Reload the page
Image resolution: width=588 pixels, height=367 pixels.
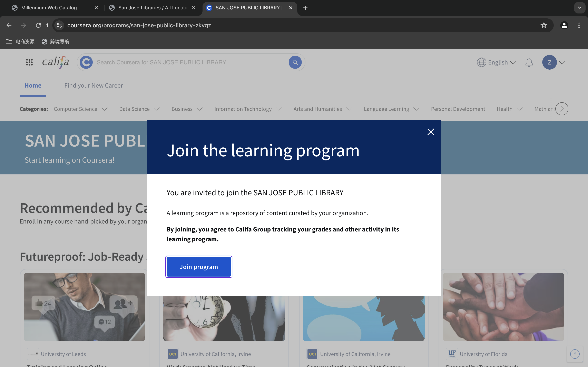click(x=38, y=25)
